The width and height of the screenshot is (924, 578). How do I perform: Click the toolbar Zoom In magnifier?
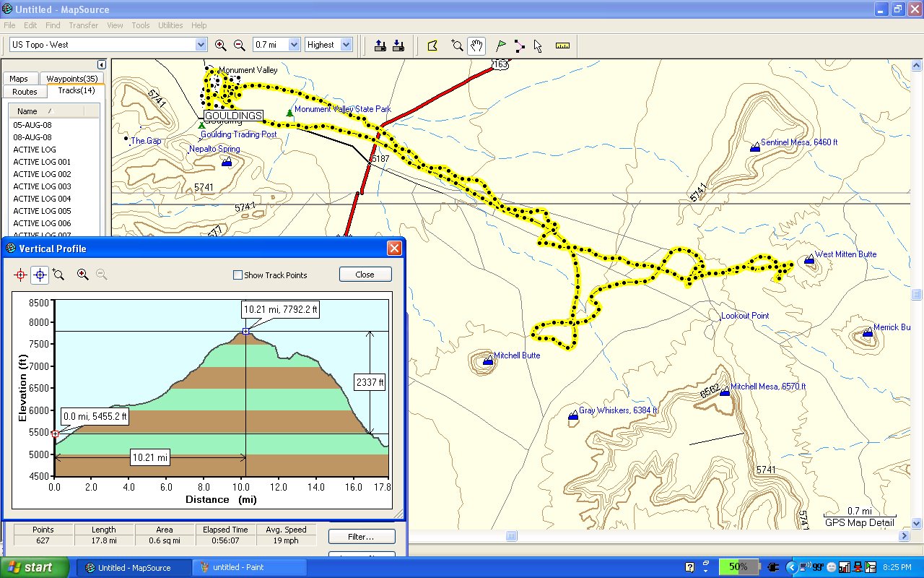221,45
